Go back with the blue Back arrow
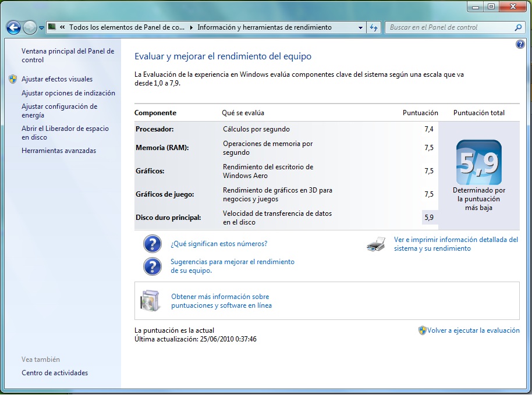 coord(13,27)
